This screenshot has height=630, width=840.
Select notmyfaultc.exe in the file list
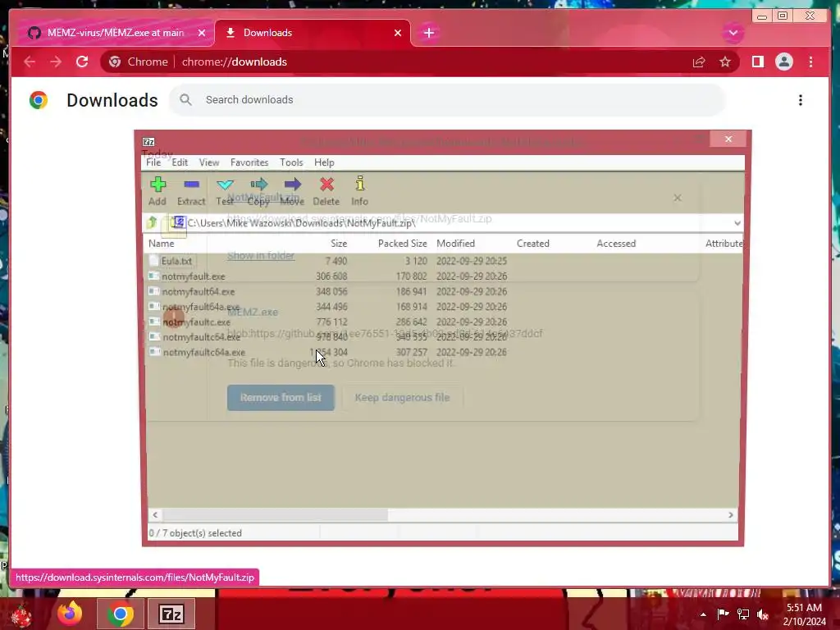tap(328, 322)
